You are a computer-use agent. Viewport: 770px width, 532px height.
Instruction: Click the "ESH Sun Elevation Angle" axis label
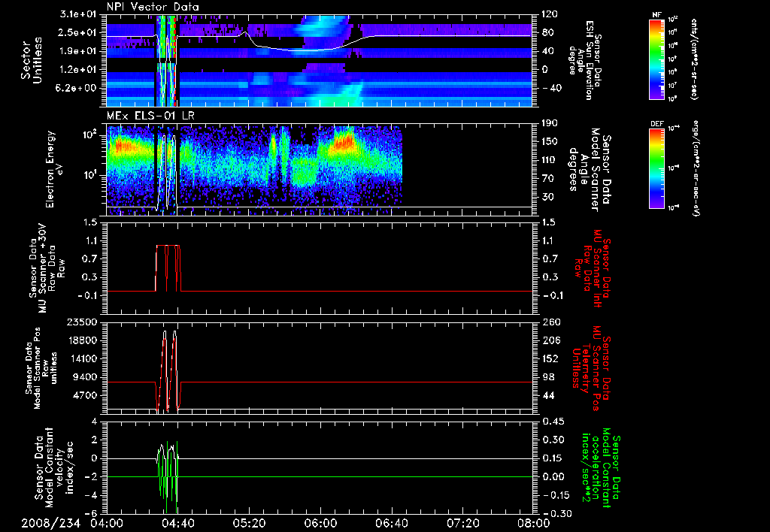(x=584, y=60)
